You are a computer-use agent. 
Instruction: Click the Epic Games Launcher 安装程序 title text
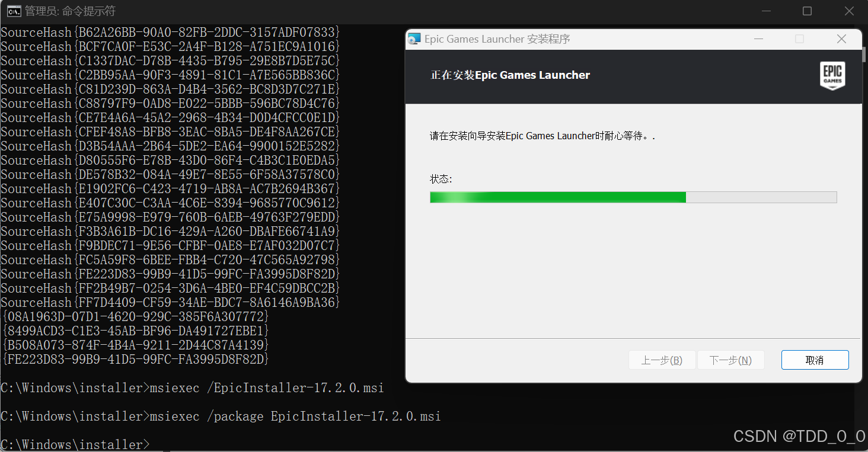(x=497, y=39)
